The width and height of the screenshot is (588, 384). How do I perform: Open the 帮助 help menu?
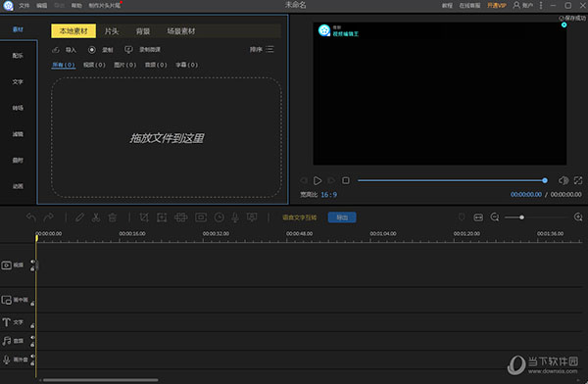(x=76, y=5)
